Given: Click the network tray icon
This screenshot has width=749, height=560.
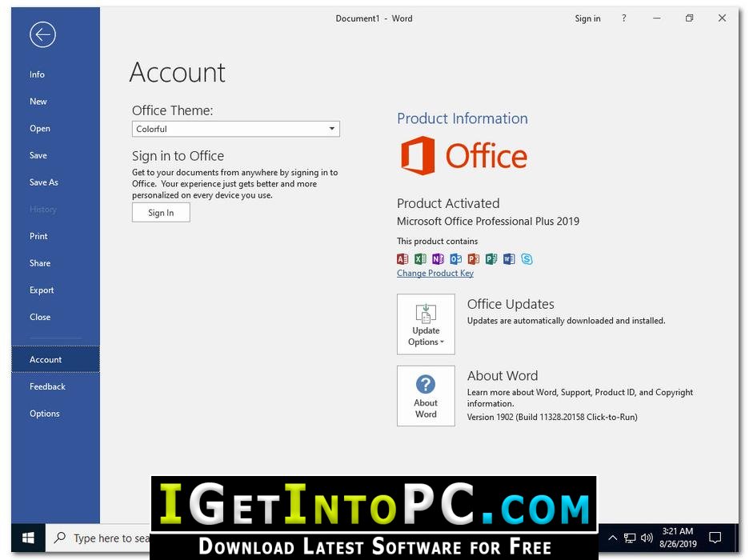Looking at the screenshot, I should tap(630, 538).
